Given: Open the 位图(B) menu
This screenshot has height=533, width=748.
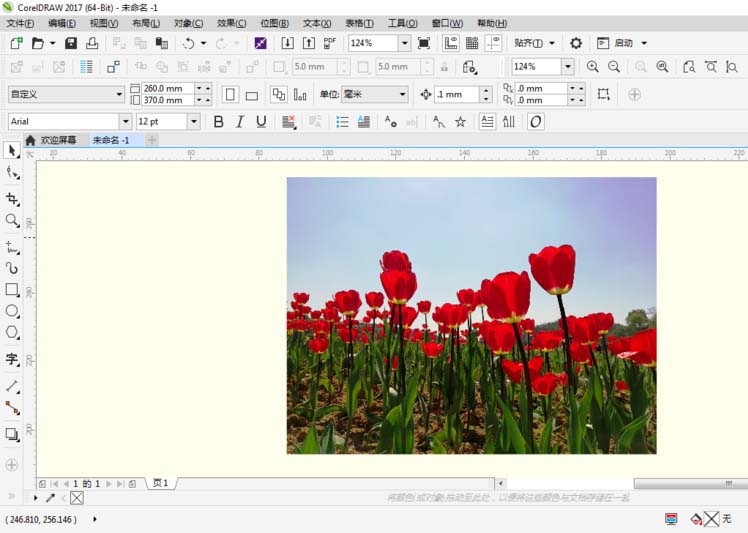Looking at the screenshot, I should pyautogui.click(x=274, y=23).
